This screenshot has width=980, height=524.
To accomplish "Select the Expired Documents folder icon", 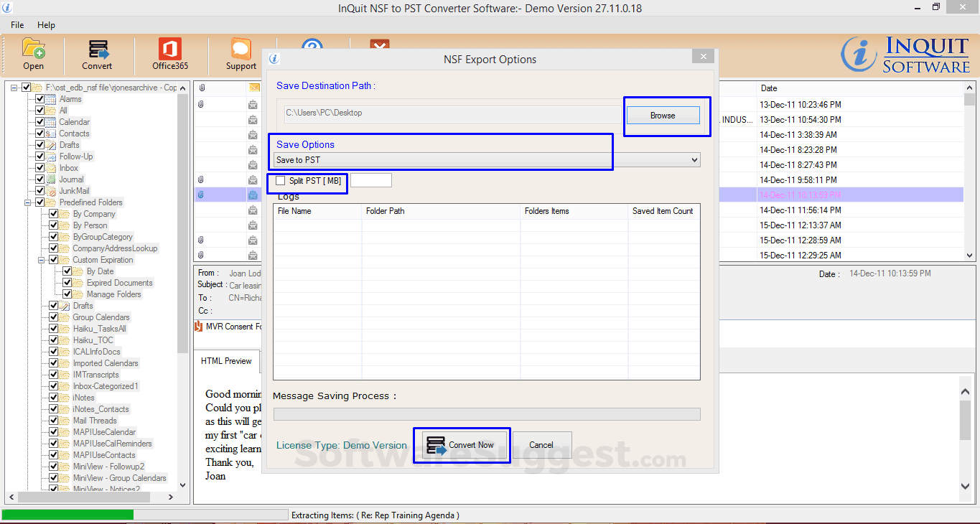I will pos(78,283).
